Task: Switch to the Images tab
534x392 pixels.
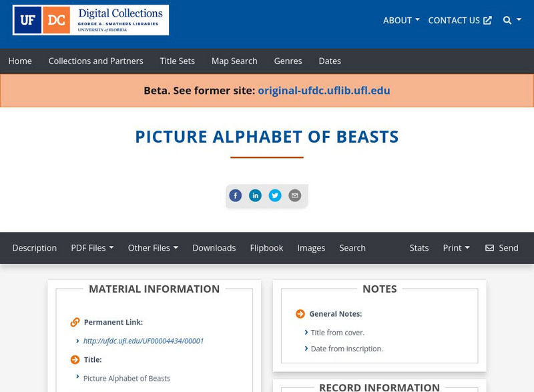Action: coord(312,248)
